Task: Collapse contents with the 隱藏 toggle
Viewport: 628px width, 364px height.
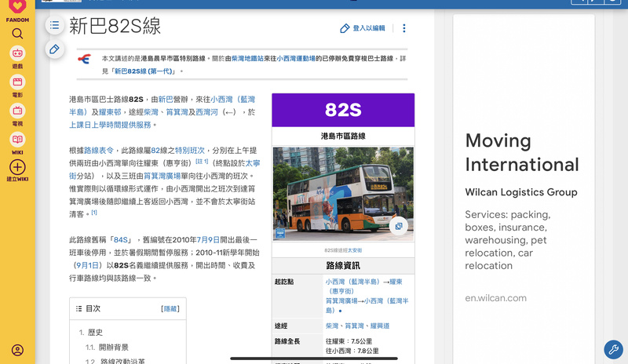Action: pyautogui.click(x=170, y=309)
